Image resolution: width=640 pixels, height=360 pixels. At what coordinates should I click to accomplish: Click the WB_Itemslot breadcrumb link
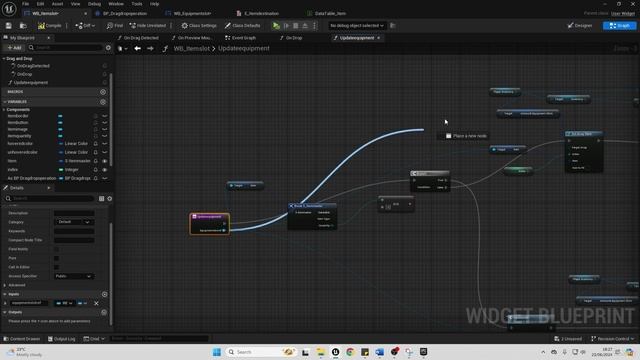(191, 49)
